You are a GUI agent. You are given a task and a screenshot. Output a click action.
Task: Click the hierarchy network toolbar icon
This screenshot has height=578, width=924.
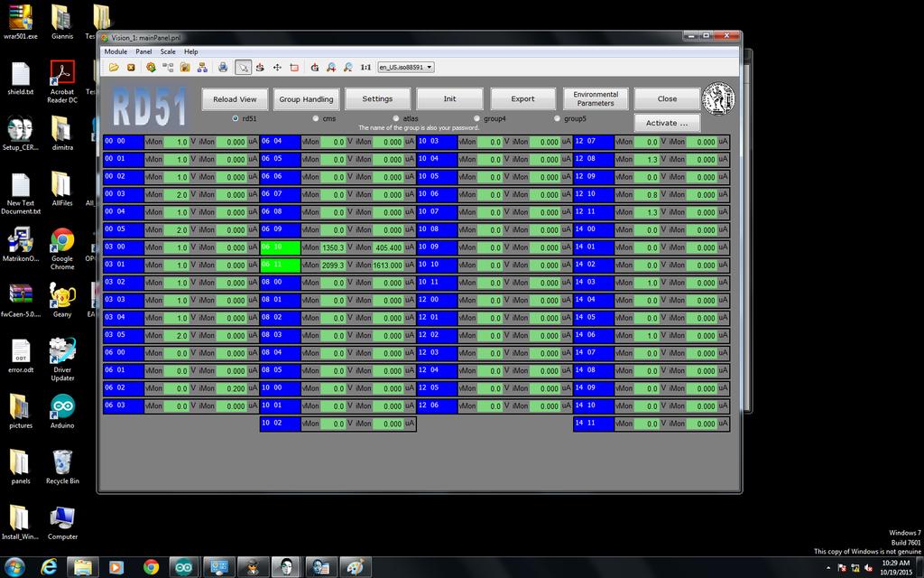click(202, 67)
